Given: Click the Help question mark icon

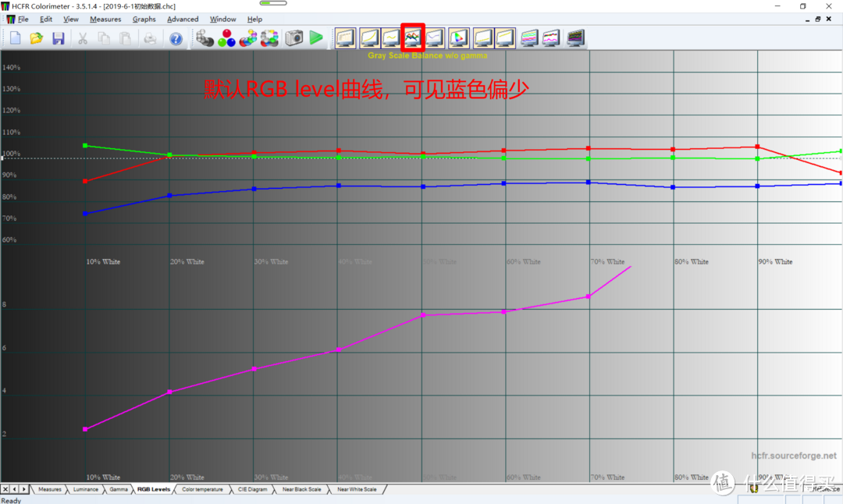Looking at the screenshot, I should pos(176,37).
